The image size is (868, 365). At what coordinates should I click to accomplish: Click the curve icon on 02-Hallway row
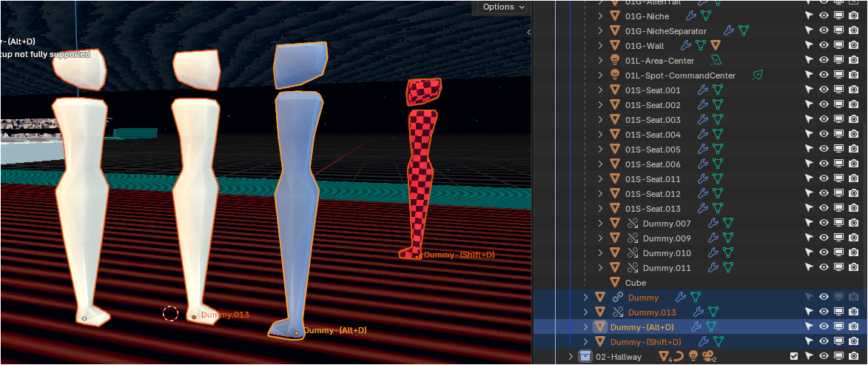[678, 357]
